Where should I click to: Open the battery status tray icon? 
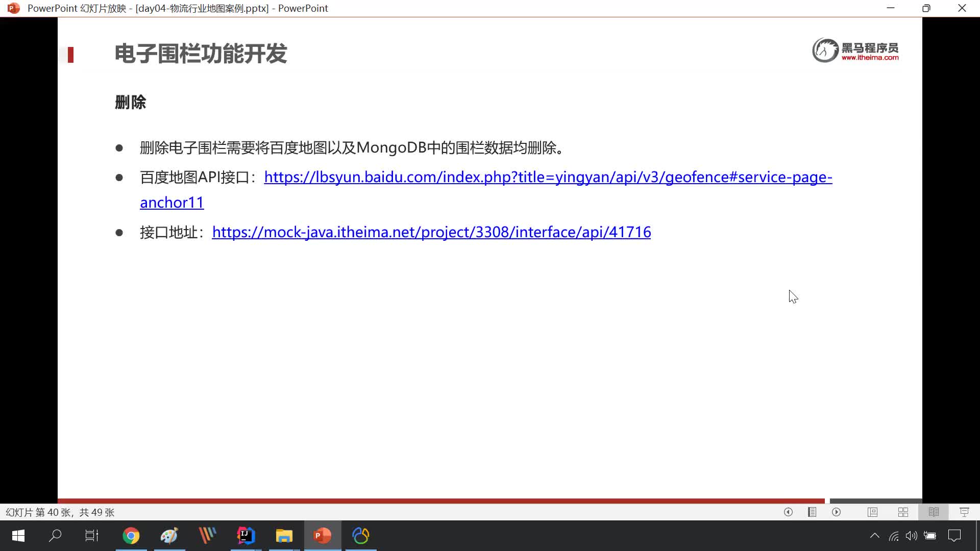coord(930,536)
